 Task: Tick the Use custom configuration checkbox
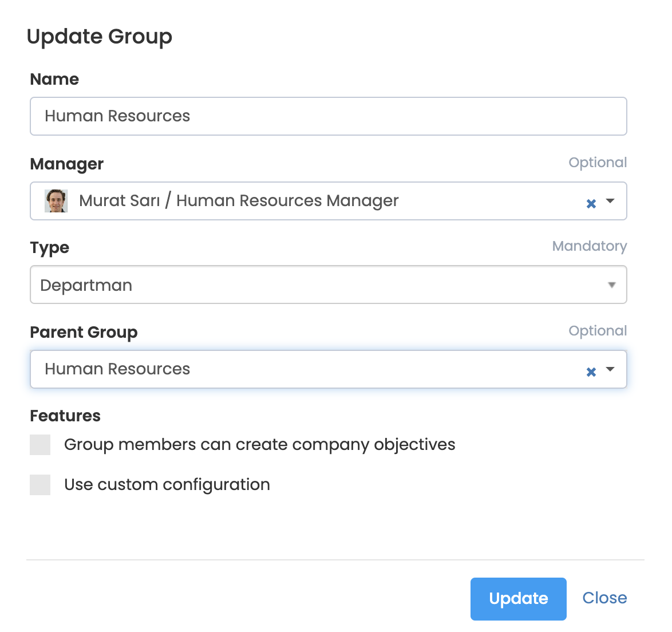[x=40, y=485]
